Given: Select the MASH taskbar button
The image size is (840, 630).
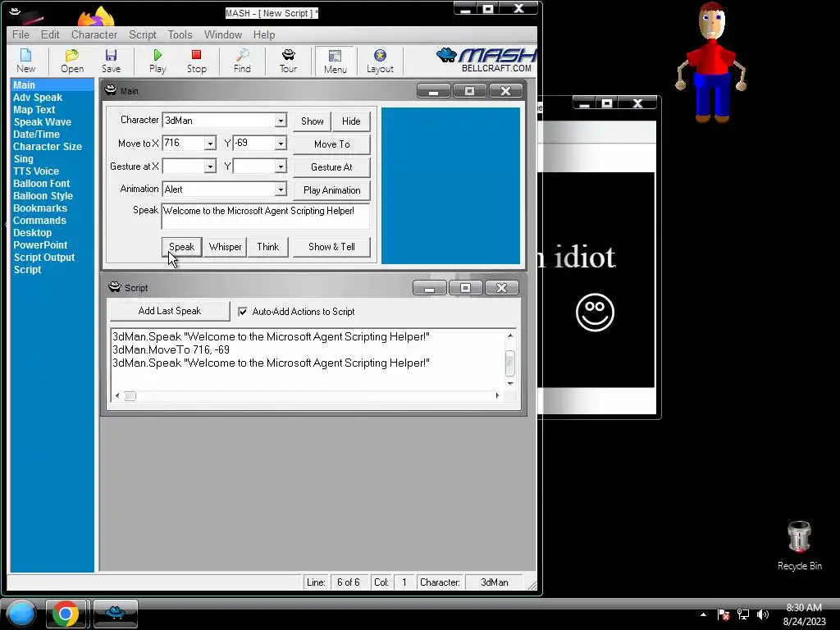Looking at the screenshot, I should pyautogui.click(x=115, y=614).
